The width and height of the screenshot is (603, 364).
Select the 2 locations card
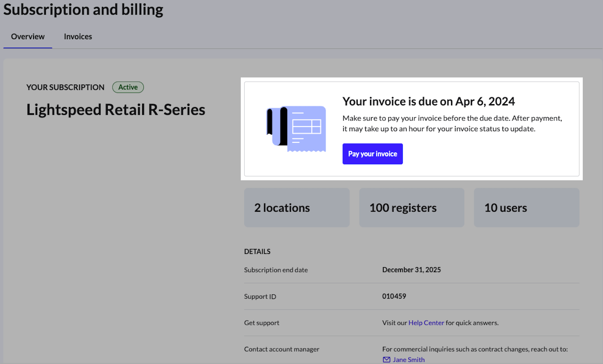(x=297, y=208)
